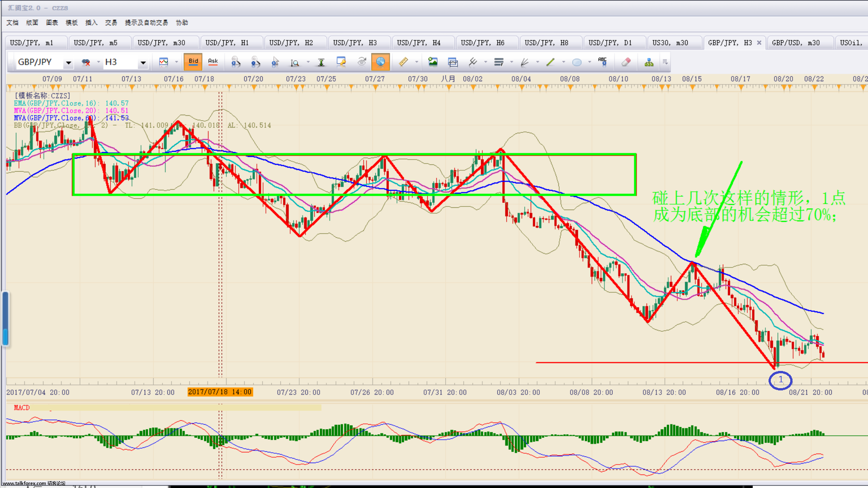Open the 协助 menu
This screenshot has height=488, width=868.
coord(182,23)
